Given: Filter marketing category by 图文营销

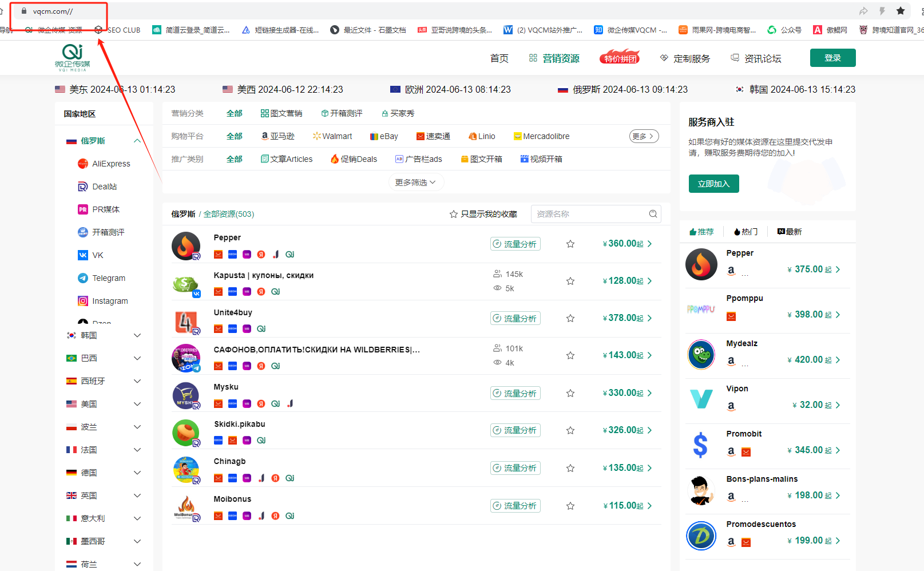Looking at the screenshot, I should click(x=281, y=113).
